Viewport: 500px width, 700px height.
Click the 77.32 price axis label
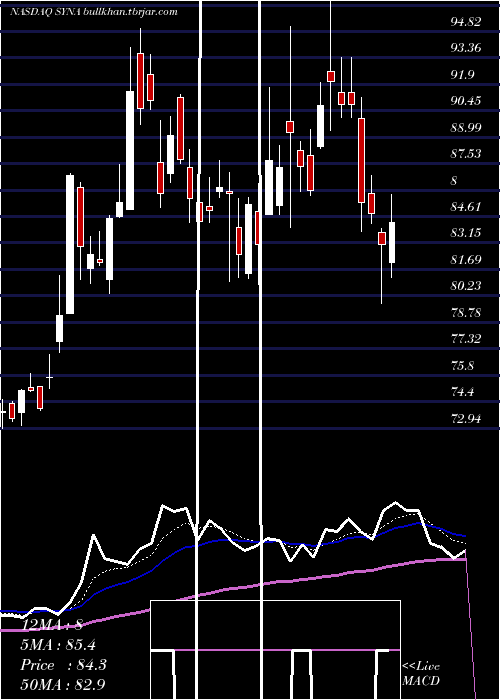click(466, 338)
